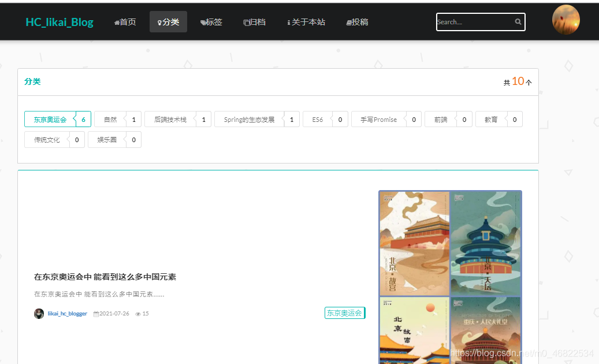Open the article's Beijing poster thumbnail
This screenshot has height=364, width=599.
point(450,277)
